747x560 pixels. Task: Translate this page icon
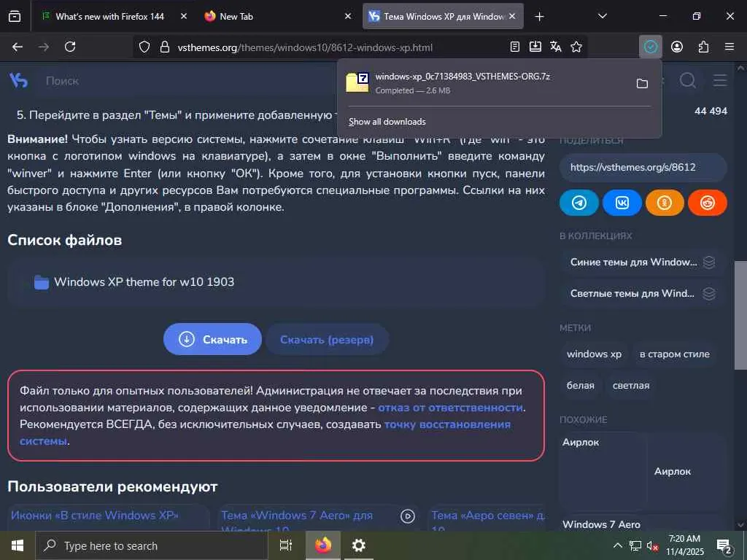(x=555, y=47)
